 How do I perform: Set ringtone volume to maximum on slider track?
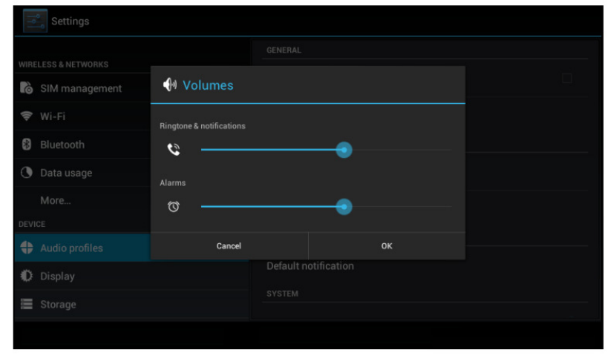pyautogui.click(x=450, y=150)
